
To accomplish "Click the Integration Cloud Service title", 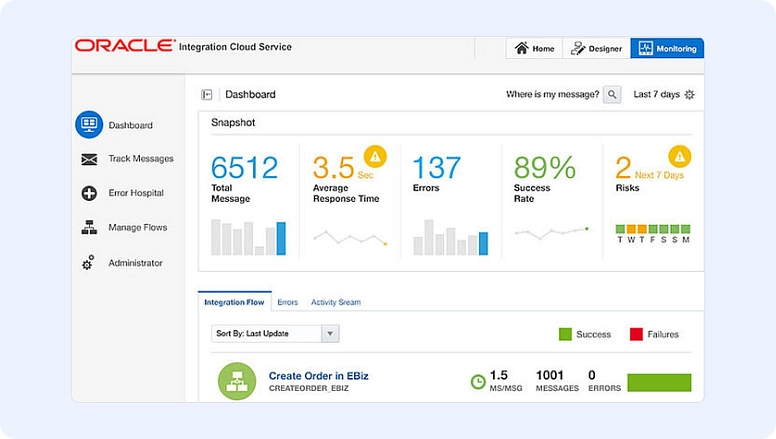I will [235, 47].
